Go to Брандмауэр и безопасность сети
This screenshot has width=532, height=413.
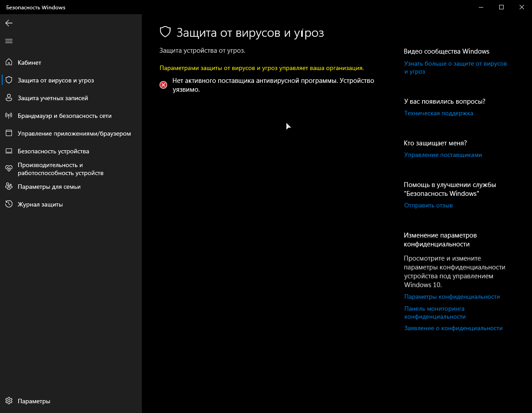(x=71, y=116)
